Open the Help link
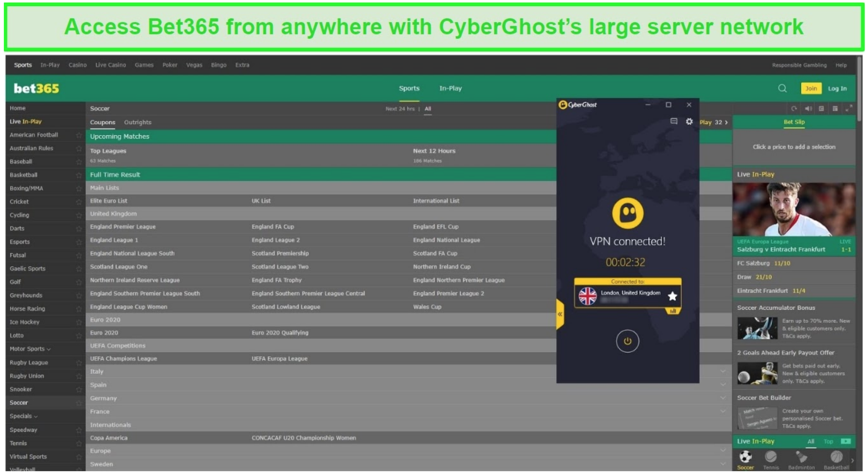 coord(841,65)
